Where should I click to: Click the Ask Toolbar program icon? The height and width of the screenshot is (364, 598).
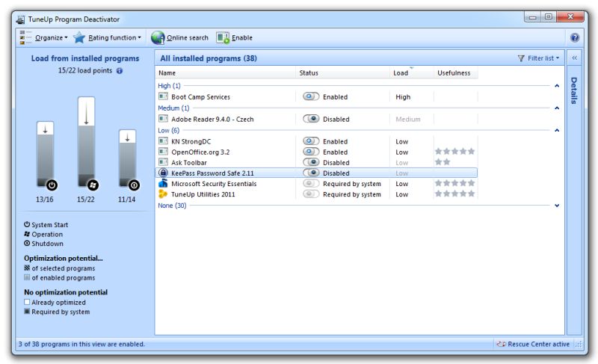click(163, 162)
